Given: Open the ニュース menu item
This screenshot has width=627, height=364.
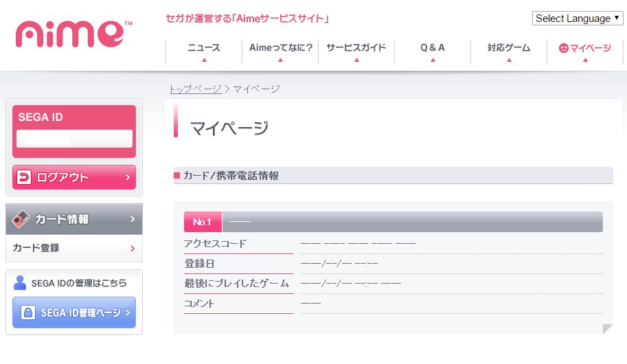Looking at the screenshot, I should (204, 52).
